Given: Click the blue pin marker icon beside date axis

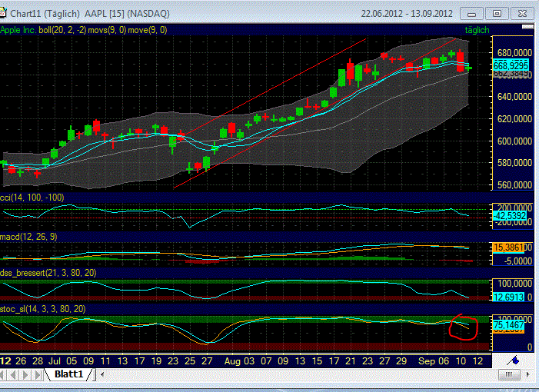Looking at the screenshot, I should pyautogui.click(x=514, y=360).
